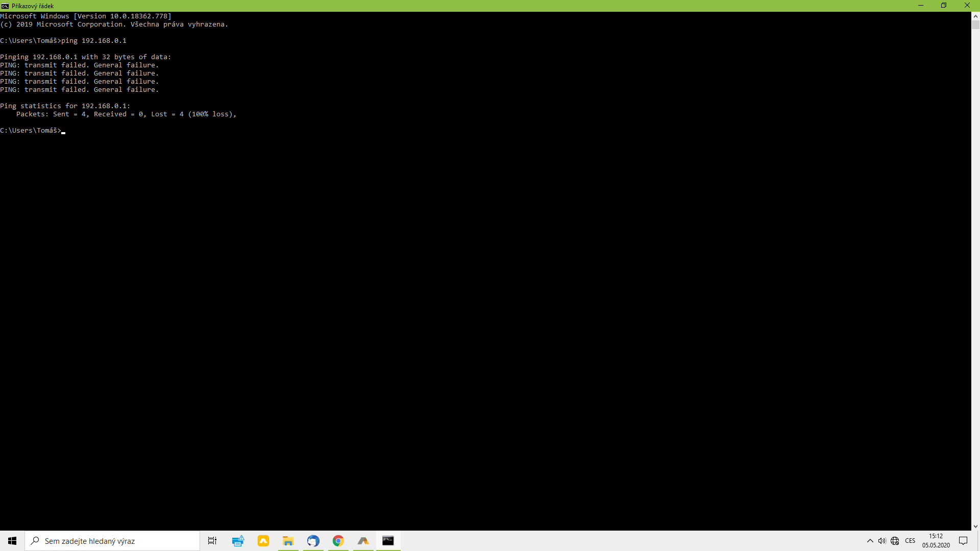The height and width of the screenshot is (551, 980).
Task: Click the Command Prompt taskbar icon
Action: 388,541
